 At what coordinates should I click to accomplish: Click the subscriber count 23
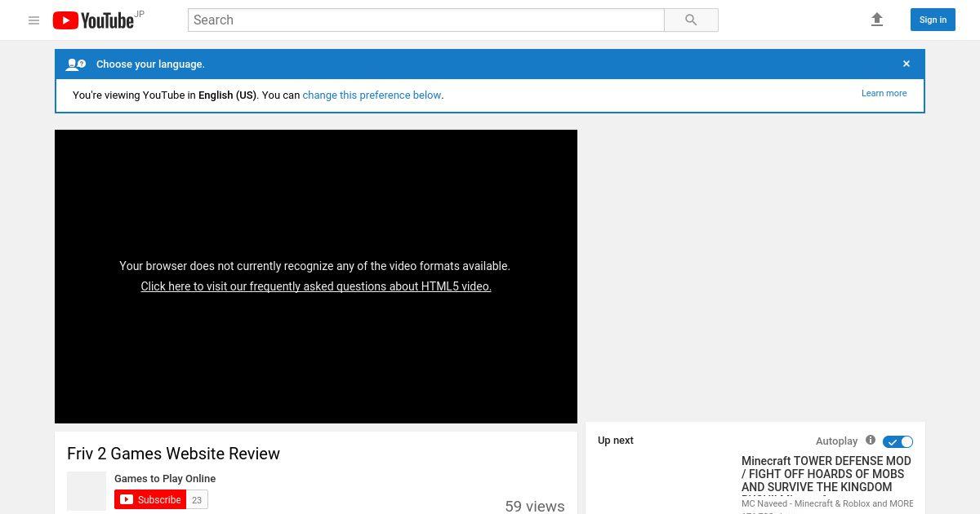click(x=197, y=499)
